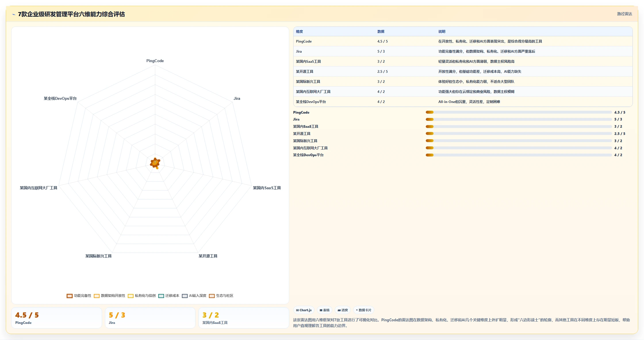Click the description '功能强大但存在云绑定和商业风险…'
Image resolution: width=644 pixels, height=340 pixels.
pos(476,92)
